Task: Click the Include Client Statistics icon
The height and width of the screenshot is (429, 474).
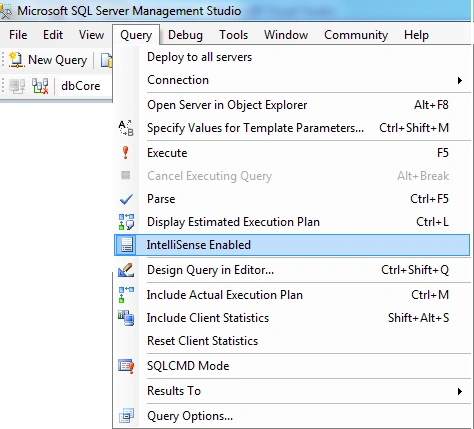Action: point(126,318)
